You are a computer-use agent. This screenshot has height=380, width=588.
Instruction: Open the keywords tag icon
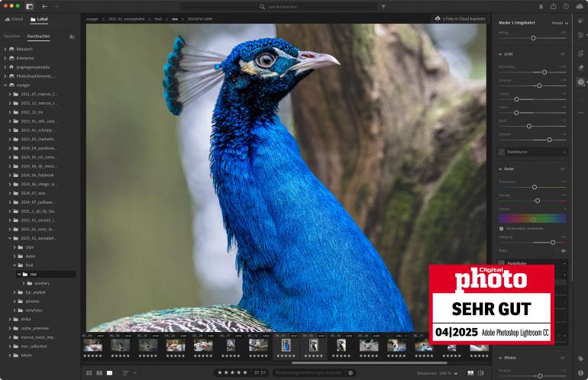click(x=581, y=359)
